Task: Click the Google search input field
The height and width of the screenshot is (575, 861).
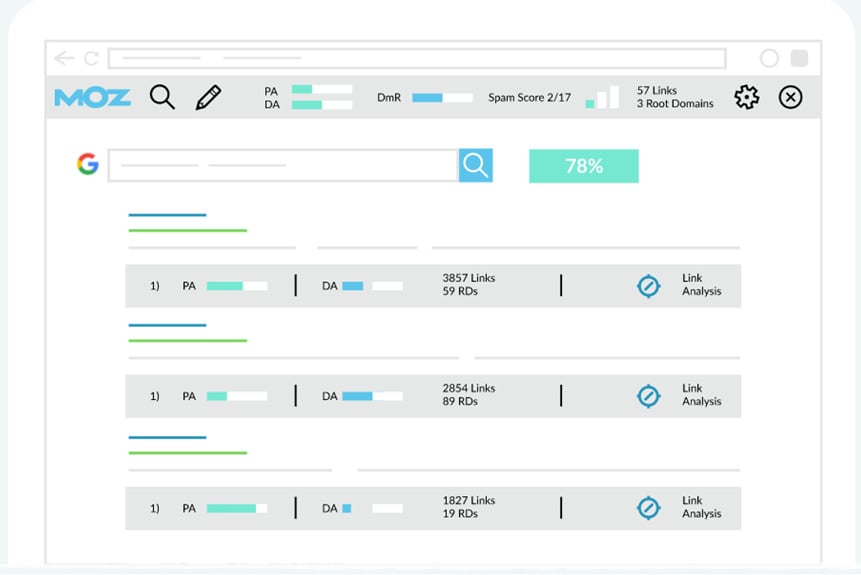Action: point(283,165)
